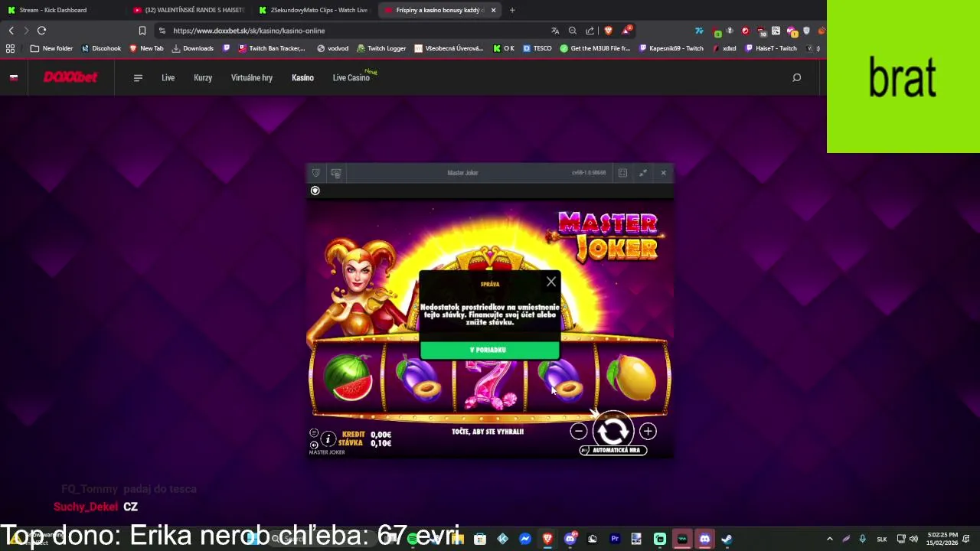The width and height of the screenshot is (980, 551).
Task: Click the fullscreen arrows in game header
Action: click(643, 173)
